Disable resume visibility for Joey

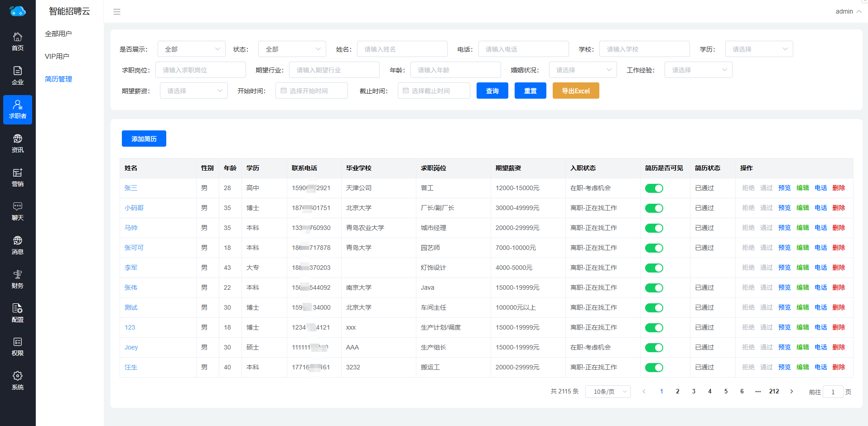click(x=654, y=348)
